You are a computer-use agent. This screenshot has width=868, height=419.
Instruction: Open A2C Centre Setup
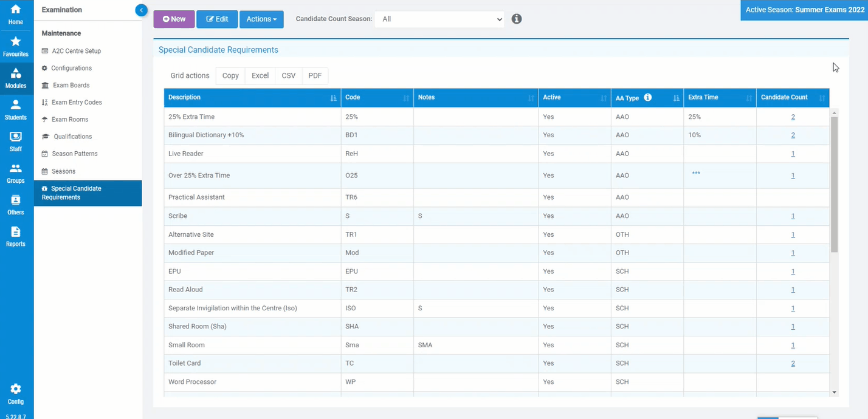[x=76, y=51]
